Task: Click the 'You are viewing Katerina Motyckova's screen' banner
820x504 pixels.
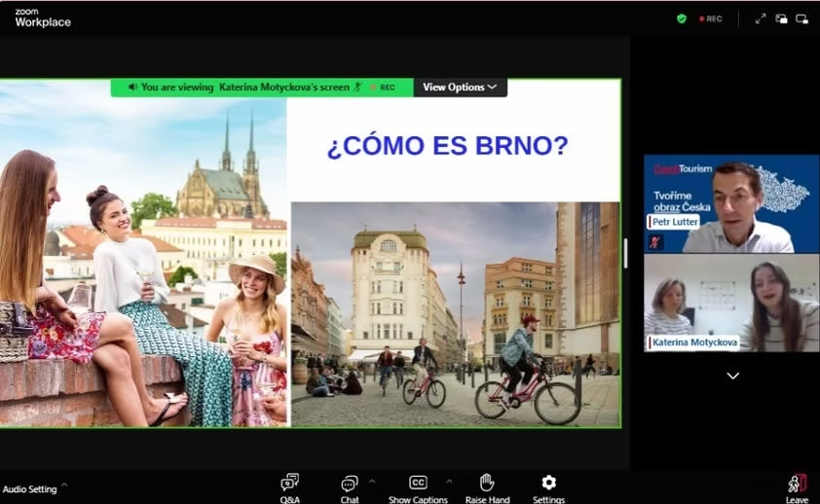Action: click(x=262, y=88)
